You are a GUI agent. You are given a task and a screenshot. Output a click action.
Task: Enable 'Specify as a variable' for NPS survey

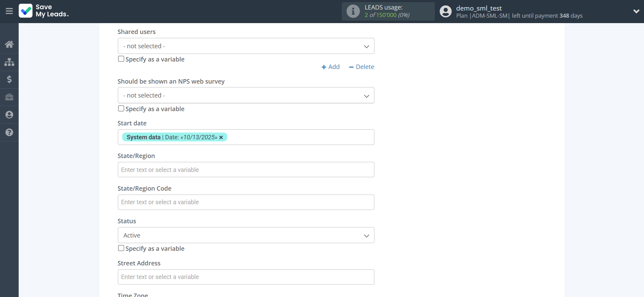[x=121, y=108]
